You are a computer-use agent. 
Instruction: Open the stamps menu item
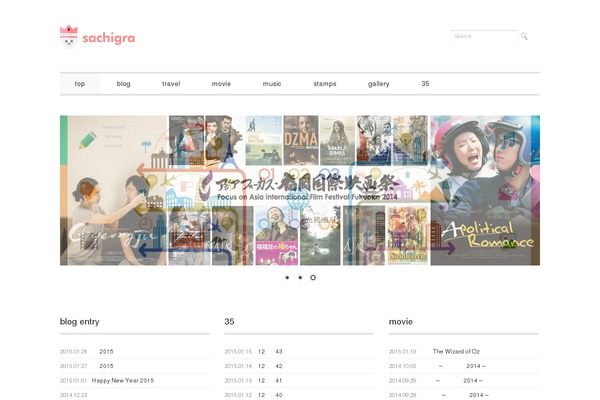pyautogui.click(x=325, y=84)
